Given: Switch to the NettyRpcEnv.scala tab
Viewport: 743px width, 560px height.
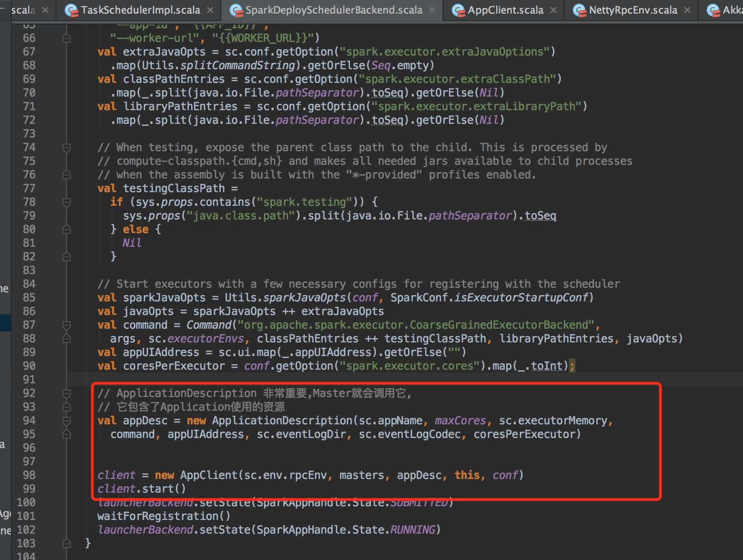Looking at the screenshot, I should (633, 10).
